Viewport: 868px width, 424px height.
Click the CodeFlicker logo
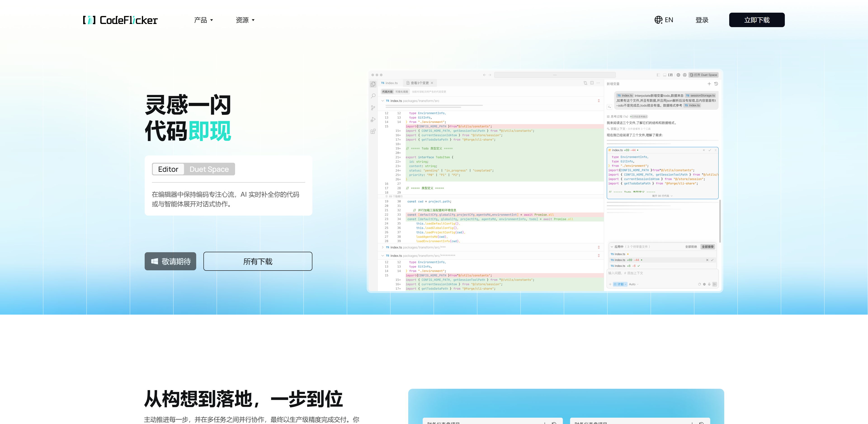pyautogui.click(x=120, y=20)
